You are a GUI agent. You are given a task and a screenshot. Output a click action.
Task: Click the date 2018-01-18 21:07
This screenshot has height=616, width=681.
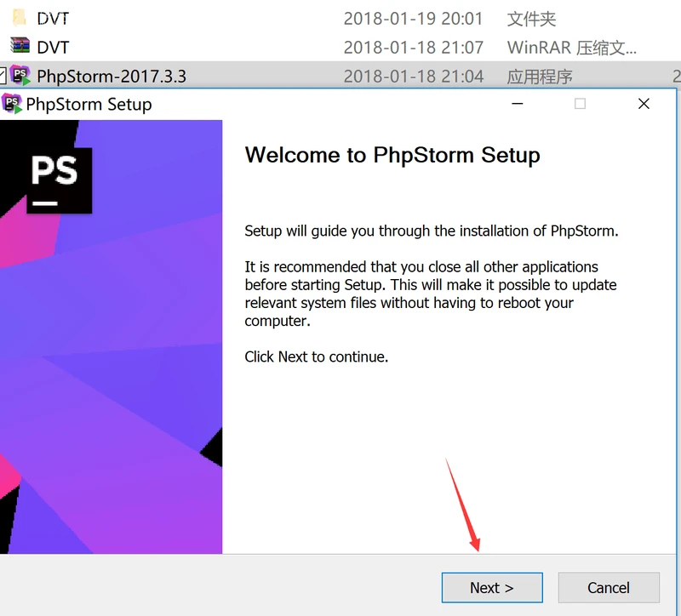click(x=413, y=48)
